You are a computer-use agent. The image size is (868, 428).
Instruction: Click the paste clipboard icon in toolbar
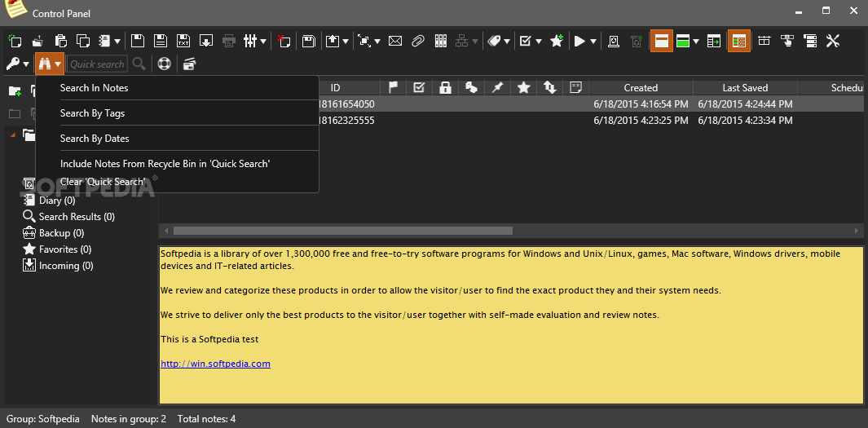[x=61, y=41]
